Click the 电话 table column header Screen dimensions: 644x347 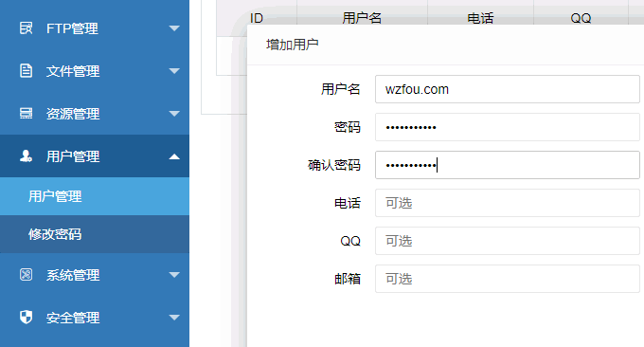[x=480, y=18]
